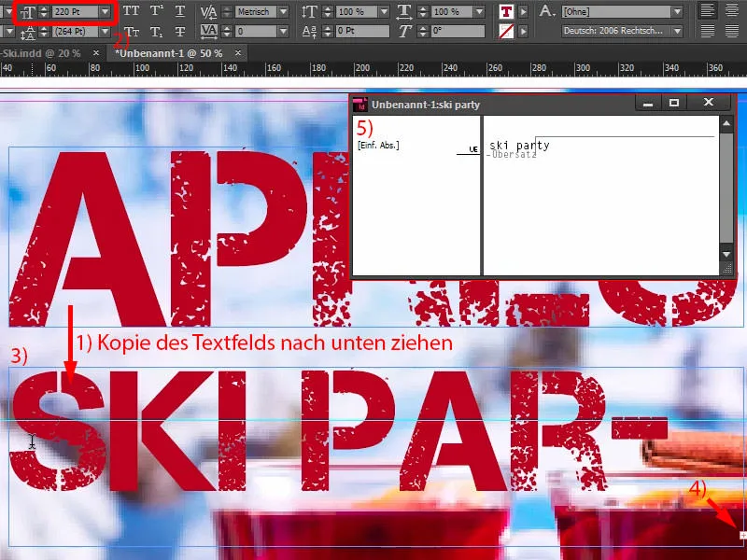Click the horizontal scale stepper arrows
This screenshot has height=560, width=747.
423,12
